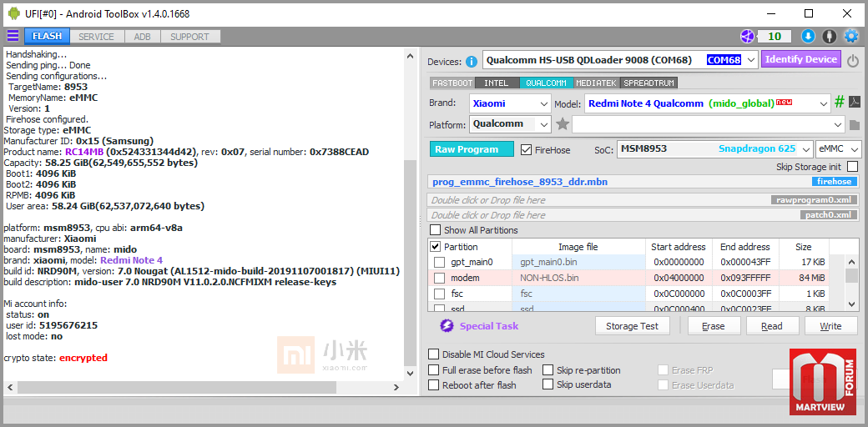Select the MEDIATEK chipset tab
Screen dimensions: 868x427
point(596,83)
